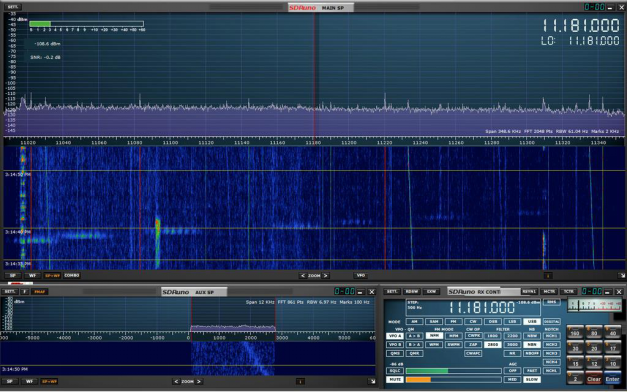The height and width of the screenshot is (392, 628).
Task: Adjust the green squelch level slider
Action: click(453, 371)
